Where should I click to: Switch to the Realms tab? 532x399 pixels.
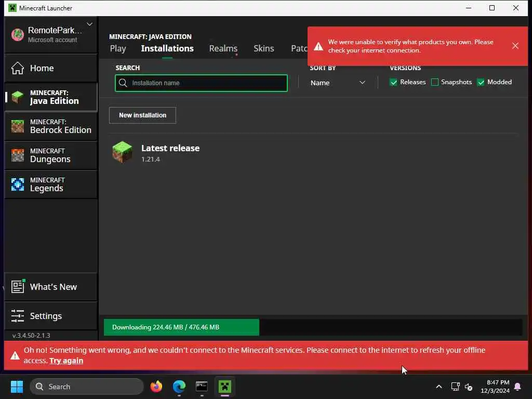click(223, 48)
